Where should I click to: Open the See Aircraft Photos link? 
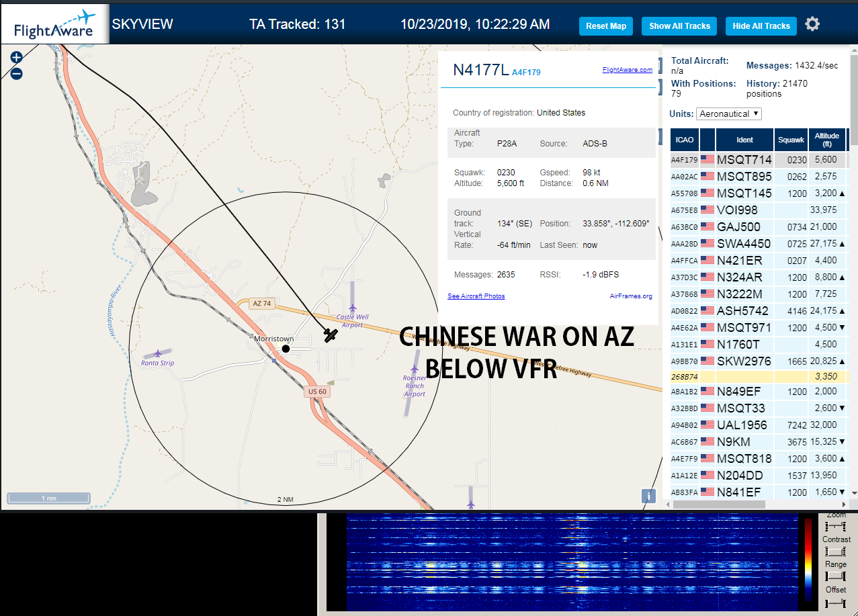tap(476, 296)
